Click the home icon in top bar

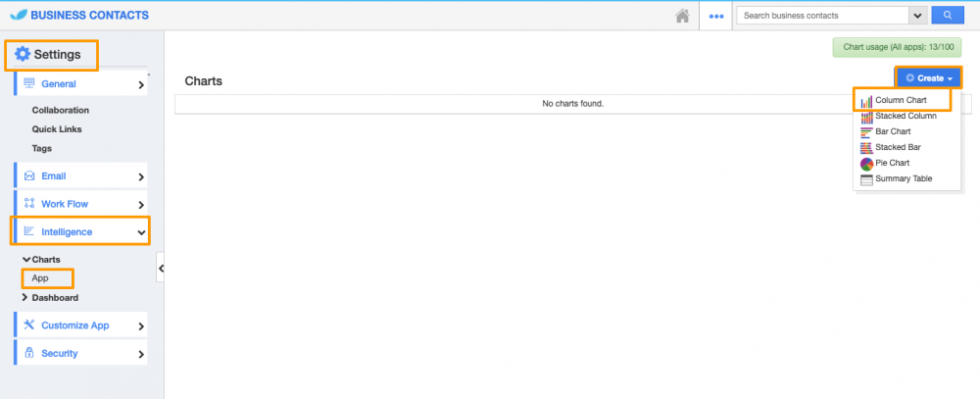click(x=683, y=16)
